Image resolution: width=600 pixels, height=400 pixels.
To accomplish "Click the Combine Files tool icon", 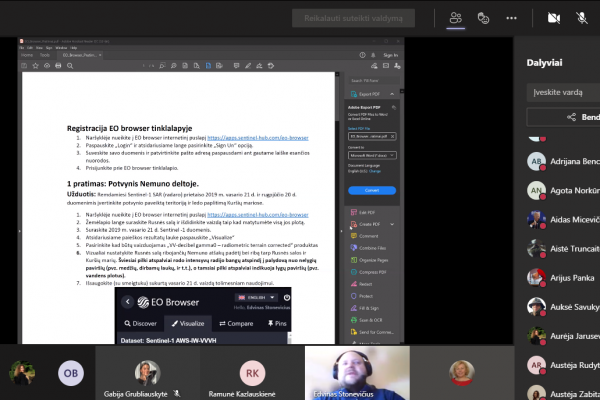I will (x=354, y=248).
